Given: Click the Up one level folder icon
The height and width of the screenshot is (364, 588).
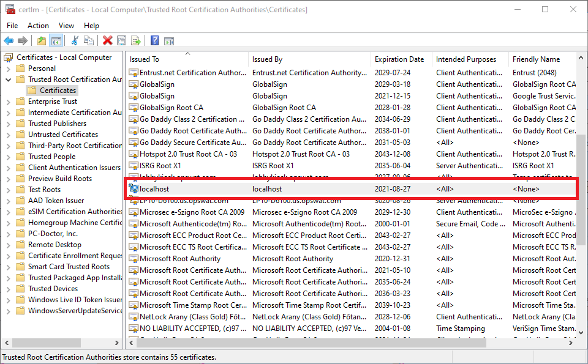Looking at the screenshot, I should click(42, 40).
